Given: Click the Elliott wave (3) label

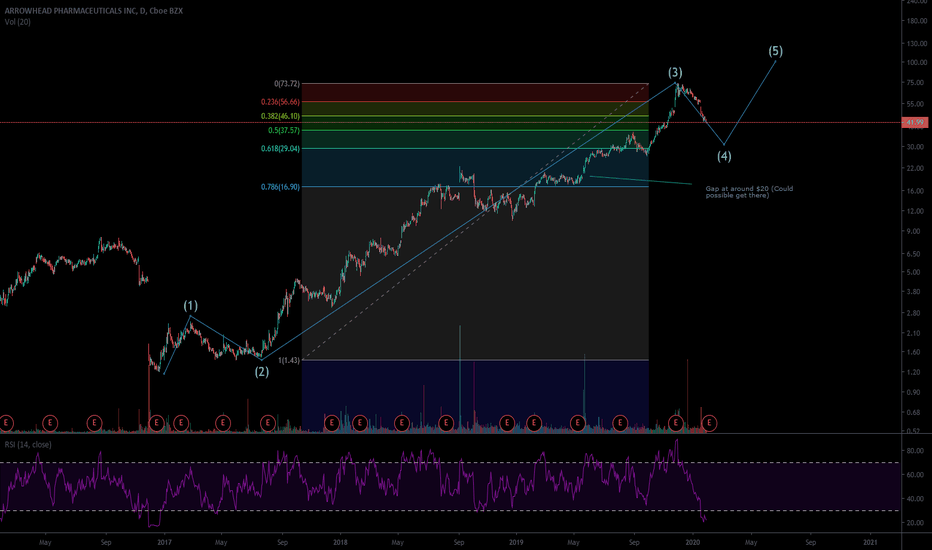Looking at the screenshot, I should coord(675,73).
